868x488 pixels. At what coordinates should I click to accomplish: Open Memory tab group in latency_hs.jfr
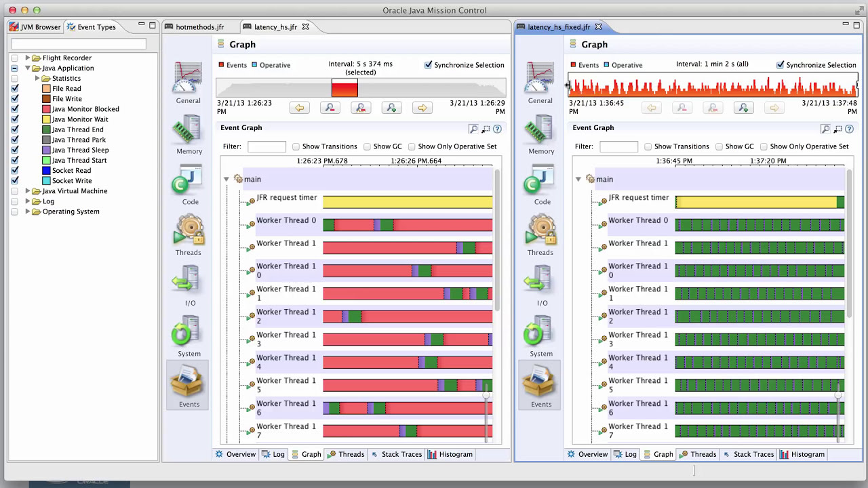[x=188, y=134]
